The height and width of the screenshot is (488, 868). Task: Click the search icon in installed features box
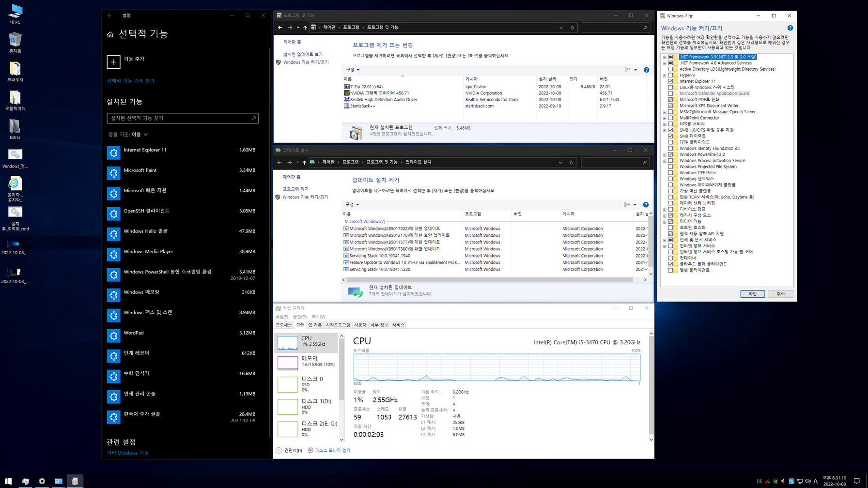[253, 118]
